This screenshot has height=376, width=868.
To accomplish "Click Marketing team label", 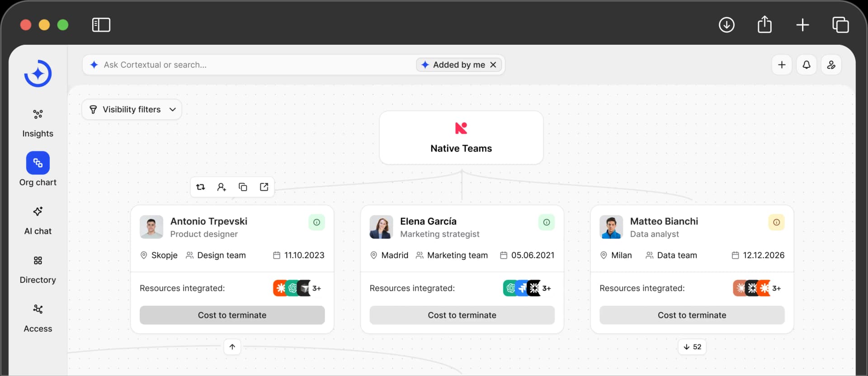I will 452,255.
